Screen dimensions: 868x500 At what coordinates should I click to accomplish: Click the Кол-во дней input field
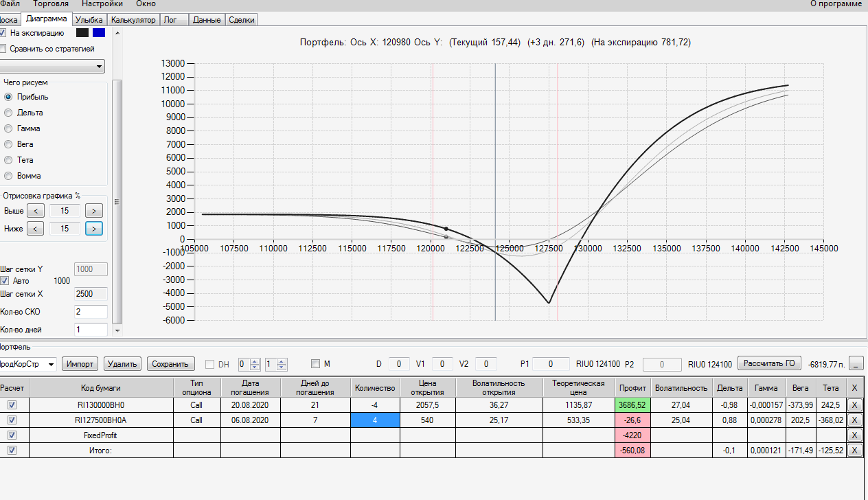point(91,330)
